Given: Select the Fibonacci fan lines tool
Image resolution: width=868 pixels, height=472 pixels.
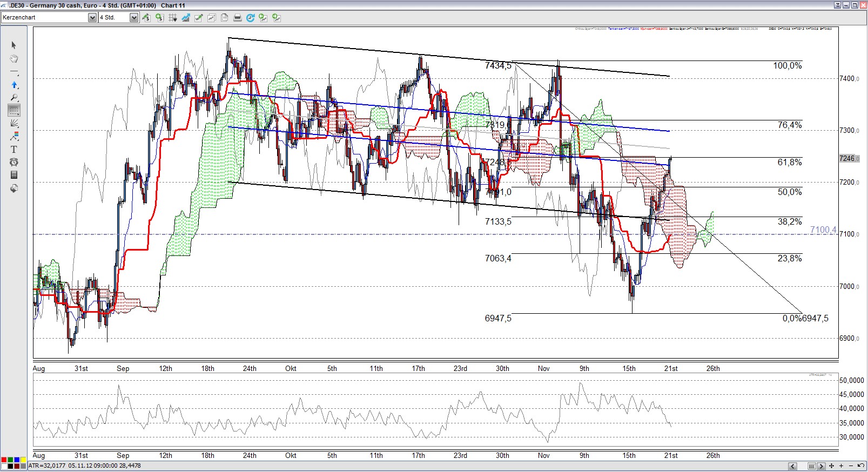Looking at the screenshot, I should (x=14, y=124).
